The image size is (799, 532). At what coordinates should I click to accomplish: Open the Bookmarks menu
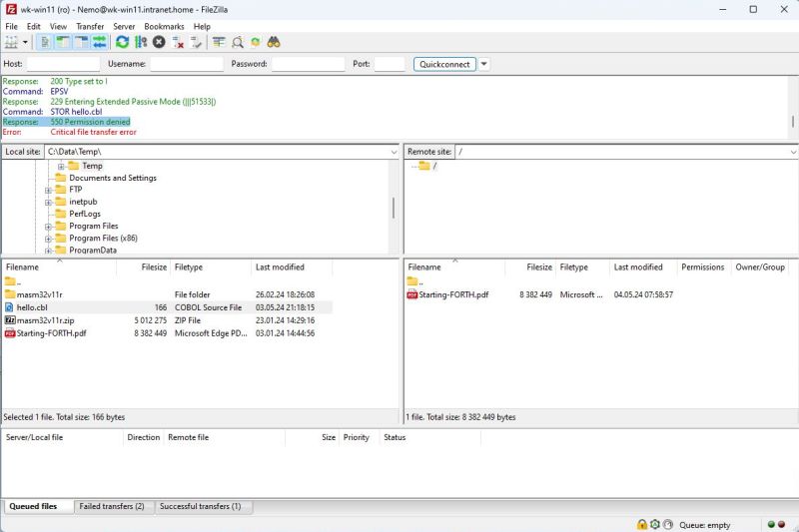click(x=164, y=27)
